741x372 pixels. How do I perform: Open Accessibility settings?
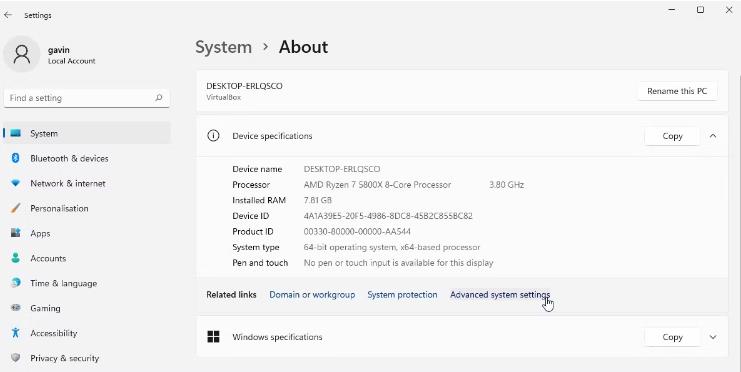coord(87,333)
